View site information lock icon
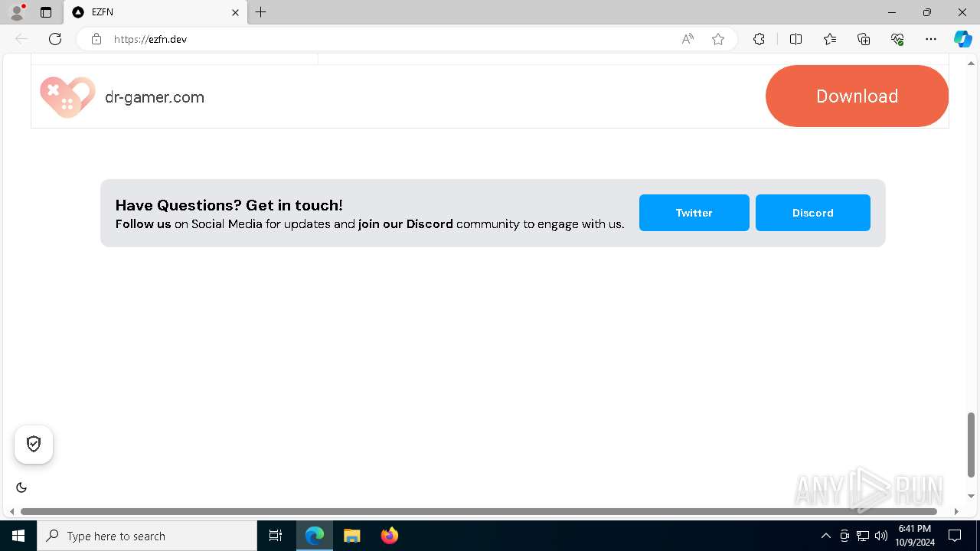Screen dimensions: 980x551 coord(96,39)
